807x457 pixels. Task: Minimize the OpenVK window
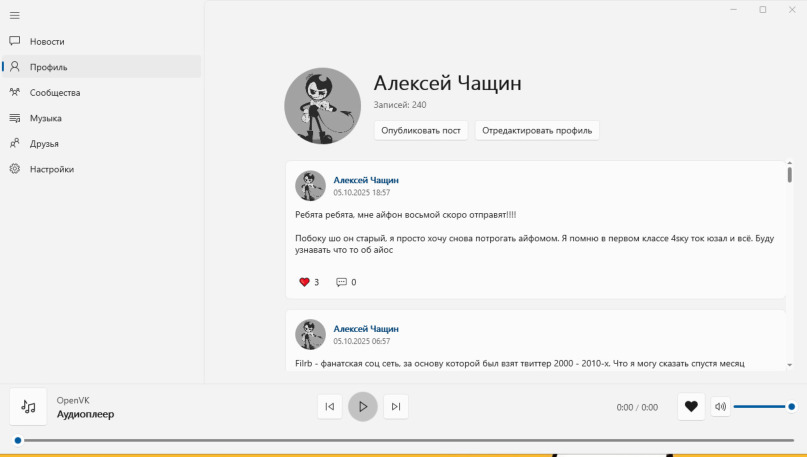(734, 9)
